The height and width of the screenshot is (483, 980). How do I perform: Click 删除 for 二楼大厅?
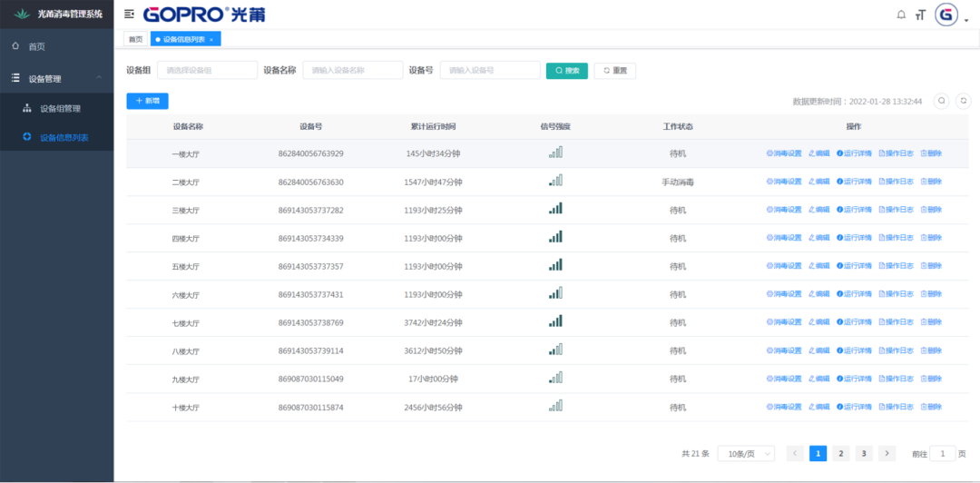931,182
